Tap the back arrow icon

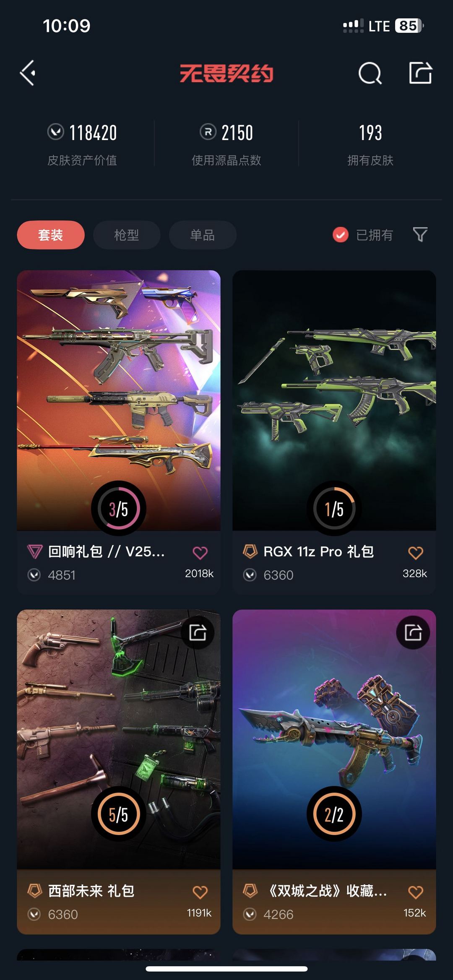(28, 73)
